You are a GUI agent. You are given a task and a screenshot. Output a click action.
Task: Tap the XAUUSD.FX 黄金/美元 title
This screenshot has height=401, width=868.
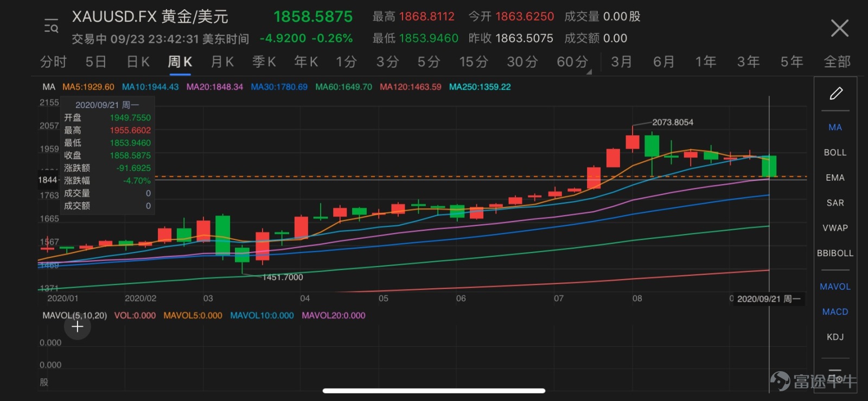tap(150, 17)
